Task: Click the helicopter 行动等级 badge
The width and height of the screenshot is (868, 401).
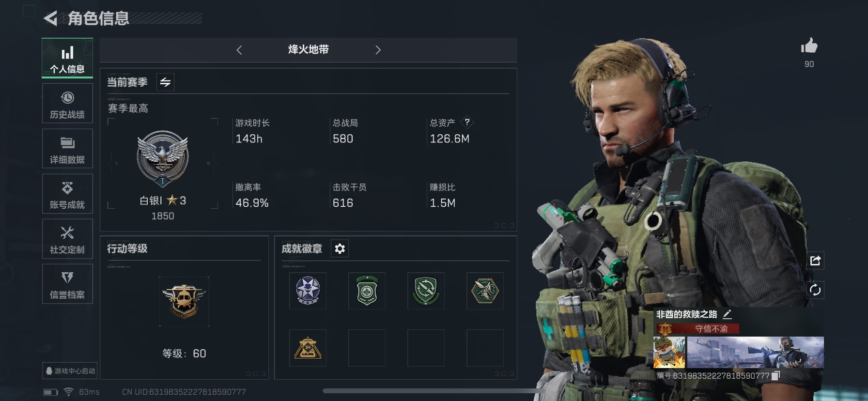Action: pyautogui.click(x=184, y=301)
